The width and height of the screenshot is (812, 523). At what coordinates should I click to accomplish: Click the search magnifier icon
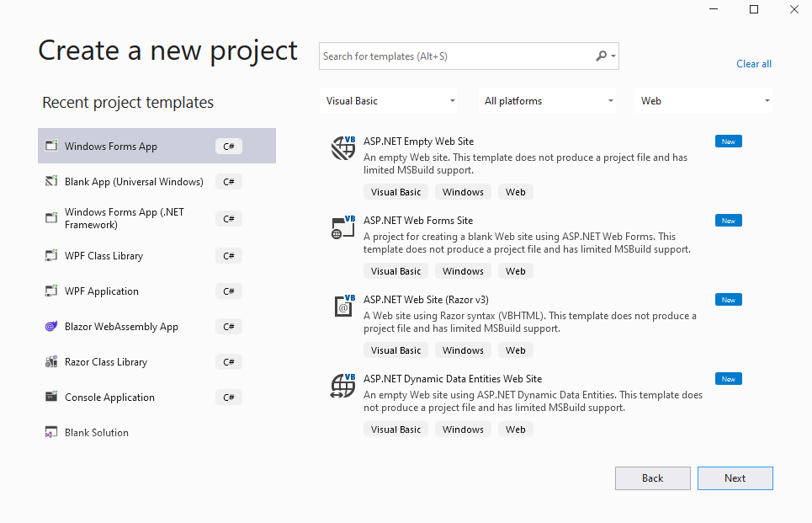tap(602, 56)
